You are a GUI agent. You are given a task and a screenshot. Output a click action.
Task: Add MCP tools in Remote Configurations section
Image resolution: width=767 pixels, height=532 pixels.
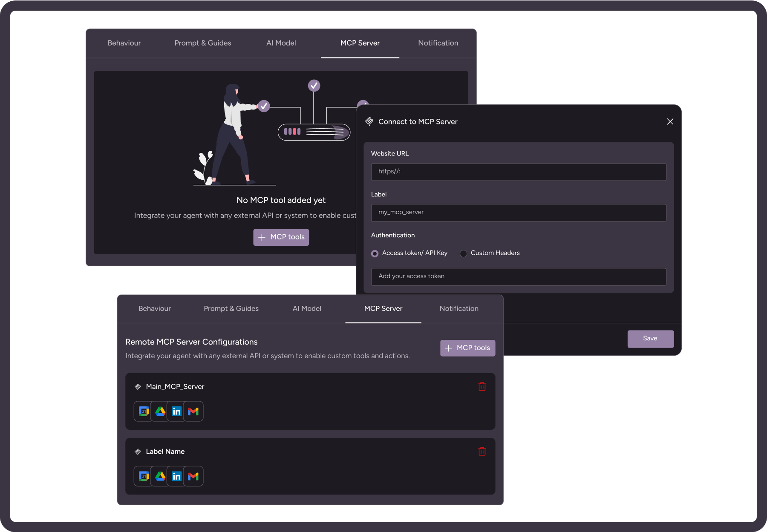click(467, 348)
